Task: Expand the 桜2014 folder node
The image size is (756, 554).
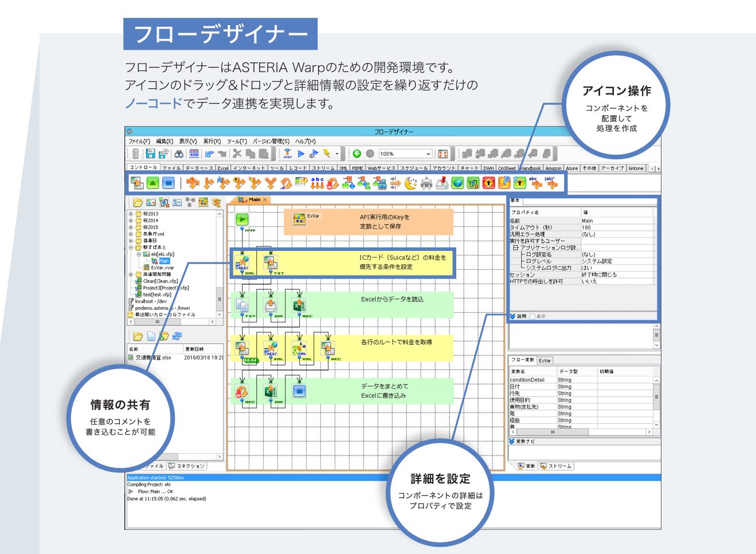Action: [131, 221]
